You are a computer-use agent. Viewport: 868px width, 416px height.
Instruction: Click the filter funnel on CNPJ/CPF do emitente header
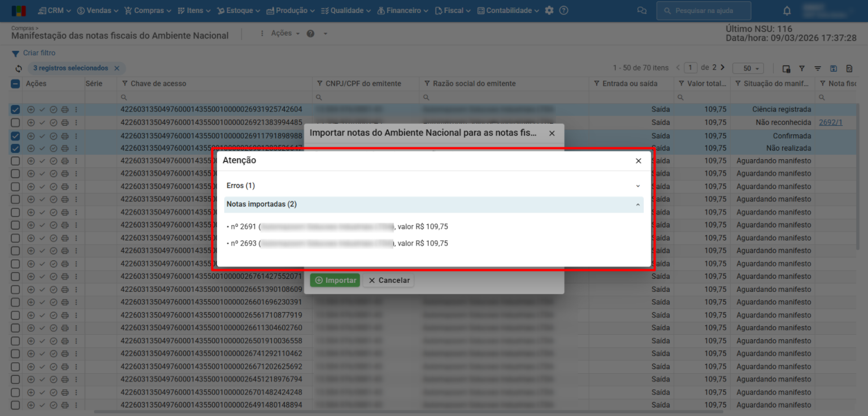coord(320,84)
